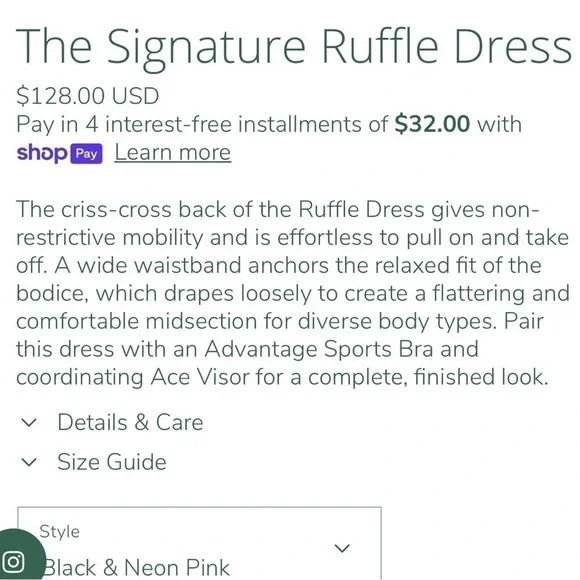
Task: Click the product description paragraph
Action: coord(293,293)
